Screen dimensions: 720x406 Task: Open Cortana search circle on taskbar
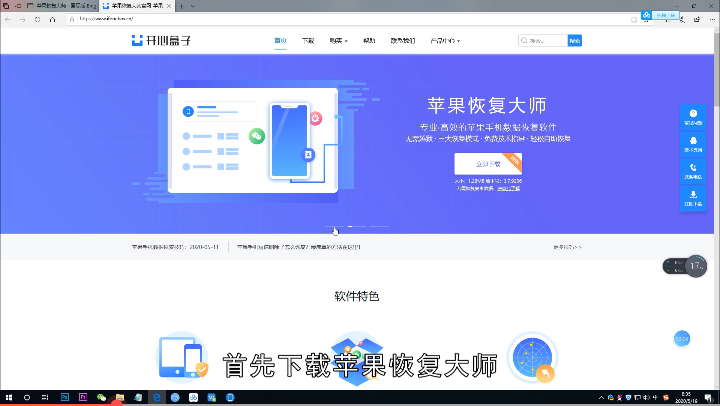pyautogui.click(x=27, y=397)
